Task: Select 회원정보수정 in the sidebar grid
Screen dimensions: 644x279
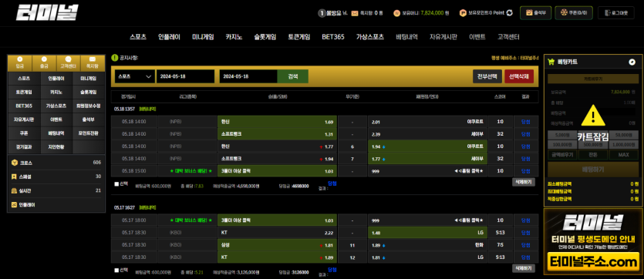Action: point(88,106)
